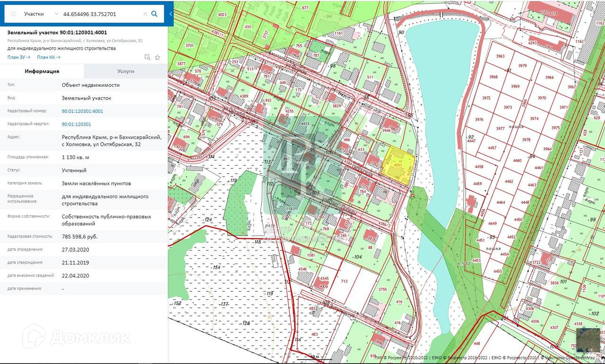Open the hamburger menu in search bar
This screenshot has height=364, width=605.
click(13, 14)
